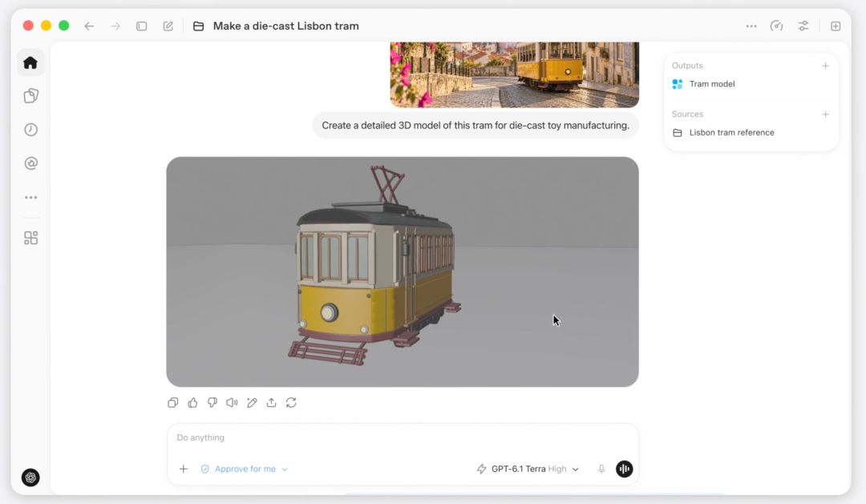Viewport: 866px width, 504px height.
Task: Click the Do anything message input field
Action: coord(403,437)
